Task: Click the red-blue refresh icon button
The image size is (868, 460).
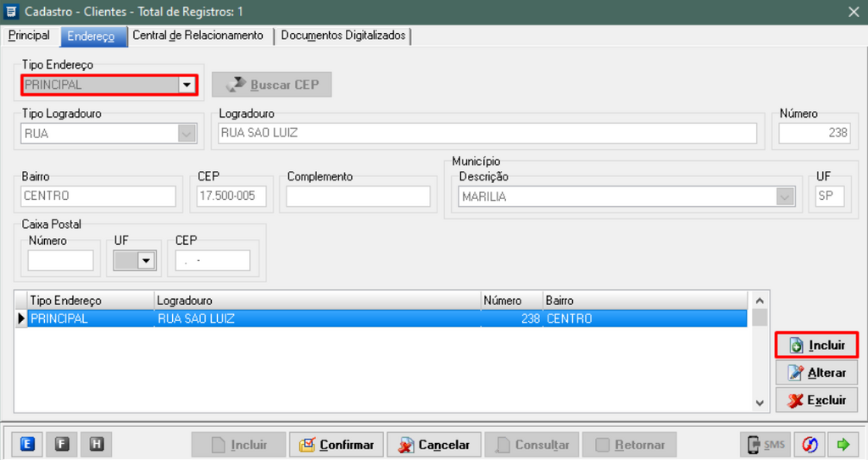Action: point(810,444)
